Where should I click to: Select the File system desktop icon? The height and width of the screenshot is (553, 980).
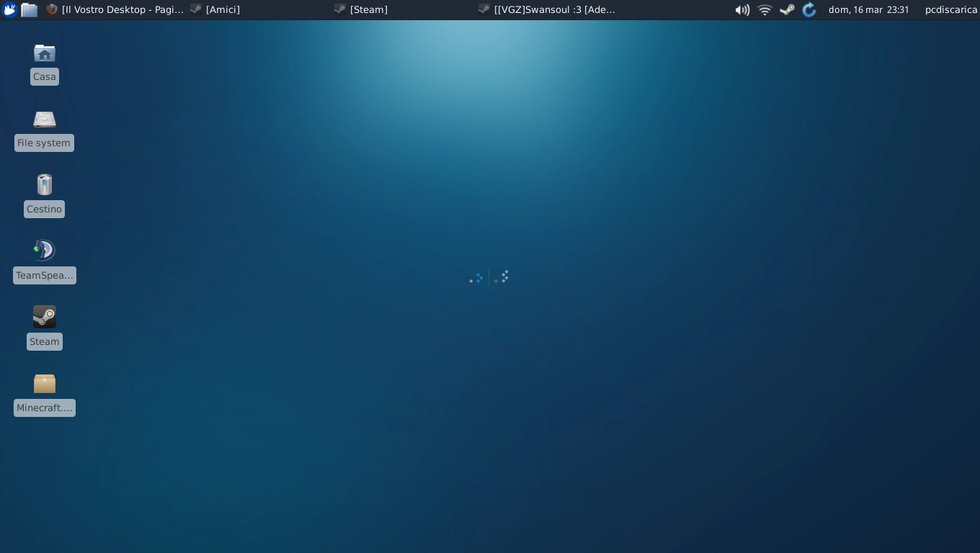(x=44, y=130)
